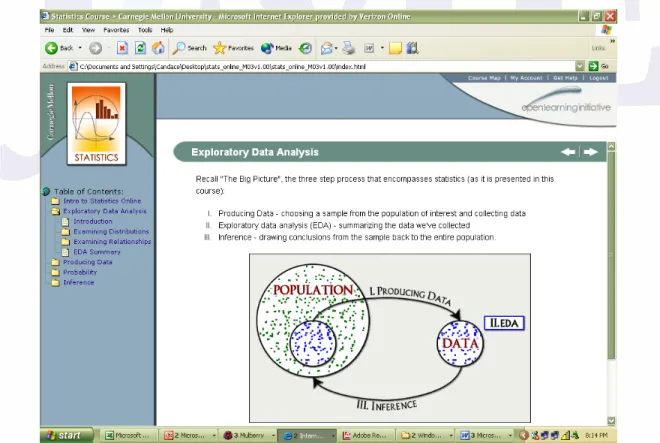The height and width of the screenshot is (443, 660).
Task: Stop loading with the red X icon
Action: point(122,48)
